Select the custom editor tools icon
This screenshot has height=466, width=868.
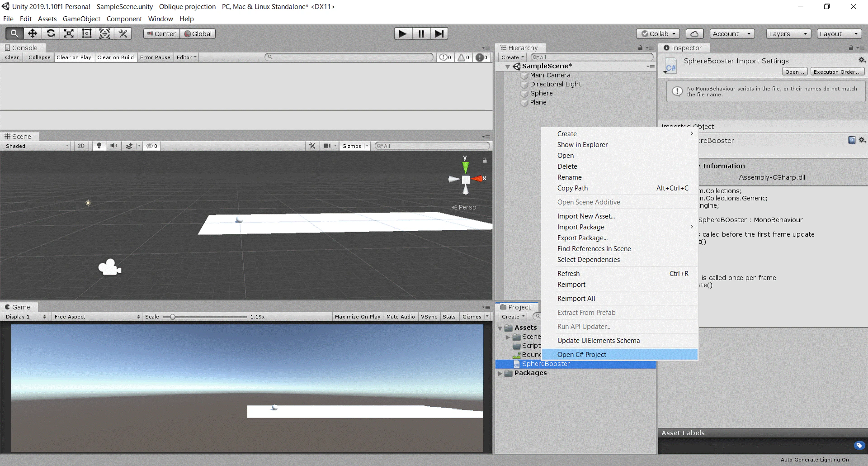123,33
